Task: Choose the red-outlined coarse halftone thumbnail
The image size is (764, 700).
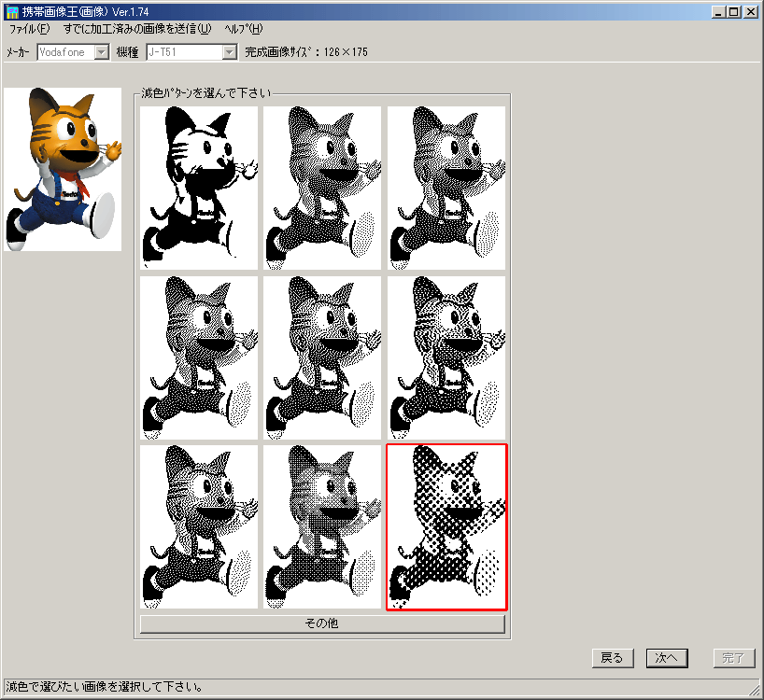Action: click(x=446, y=526)
